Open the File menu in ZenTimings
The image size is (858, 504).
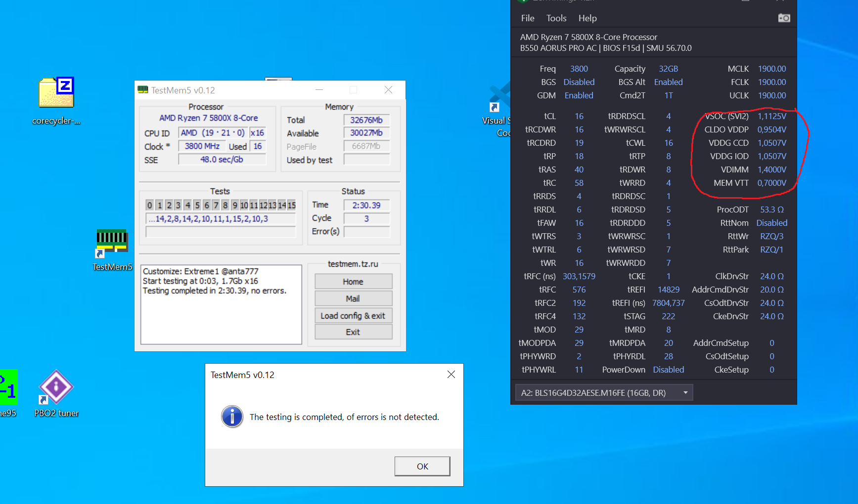pyautogui.click(x=528, y=18)
